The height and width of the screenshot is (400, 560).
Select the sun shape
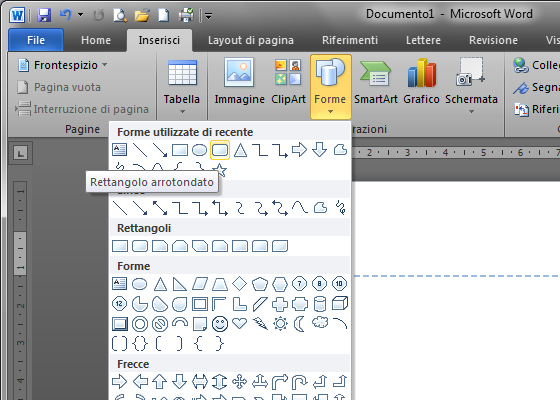pos(280,324)
